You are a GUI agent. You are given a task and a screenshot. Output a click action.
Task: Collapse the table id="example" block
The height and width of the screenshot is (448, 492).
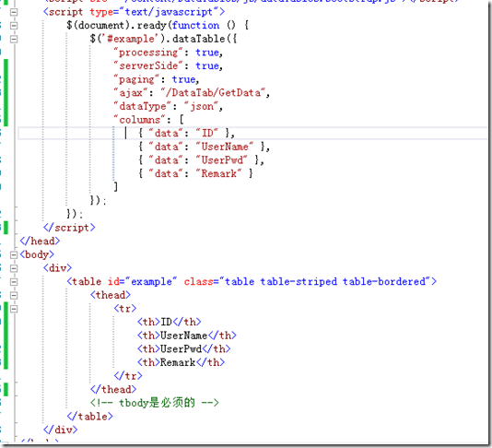[x=14, y=281]
